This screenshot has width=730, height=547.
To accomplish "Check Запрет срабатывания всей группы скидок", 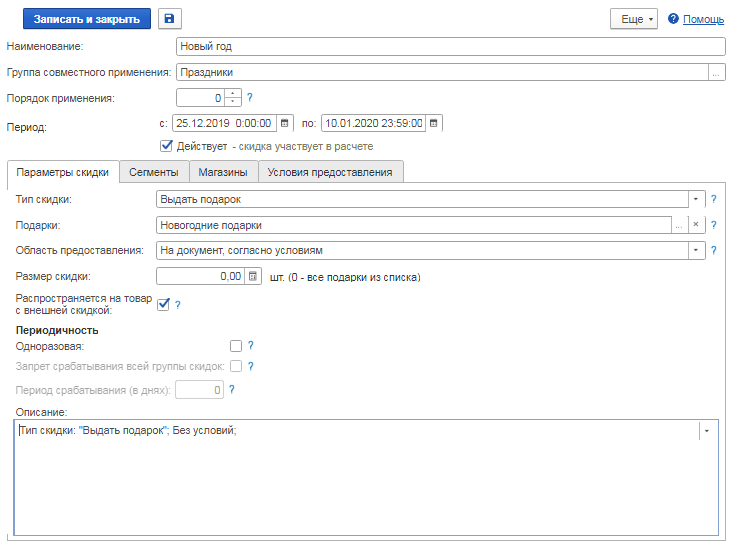I will [x=236, y=366].
